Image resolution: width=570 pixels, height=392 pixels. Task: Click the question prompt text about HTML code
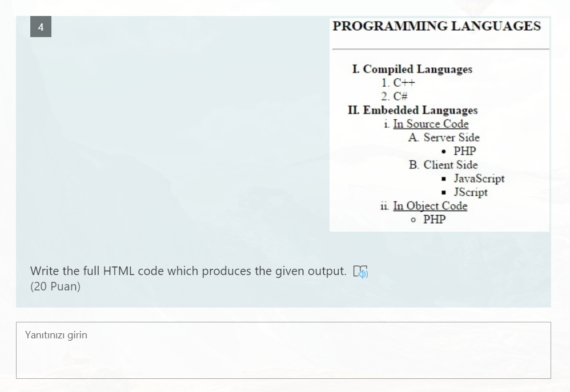pyautogui.click(x=188, y=271)
